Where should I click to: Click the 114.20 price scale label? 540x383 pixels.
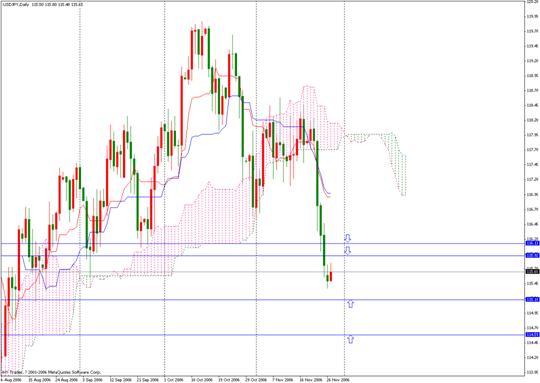[532, 357]
